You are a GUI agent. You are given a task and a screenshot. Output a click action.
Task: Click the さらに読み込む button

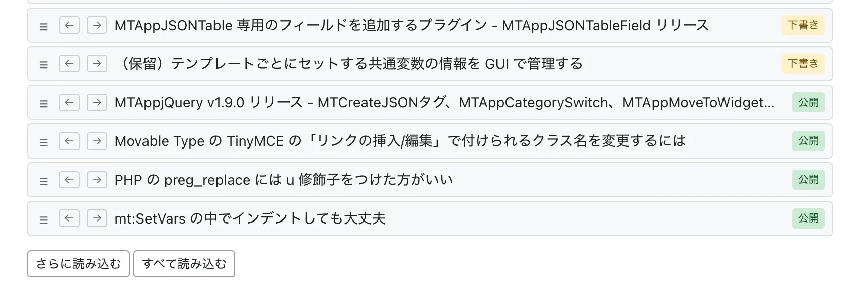tap(79, 264)
